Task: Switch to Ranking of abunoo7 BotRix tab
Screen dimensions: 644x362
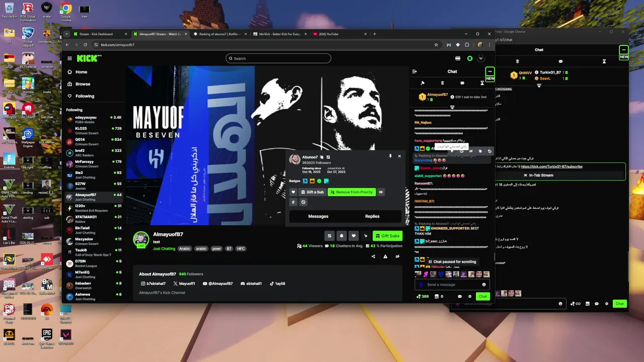Action: [220, 34]
